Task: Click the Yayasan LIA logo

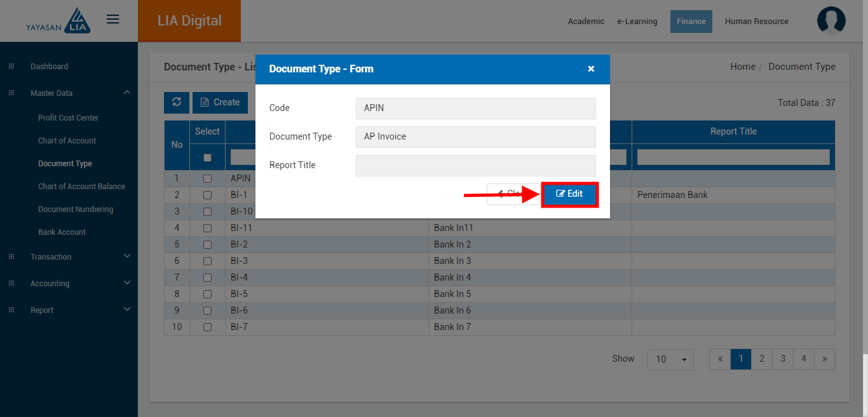Action: click(x=58, y=21)
